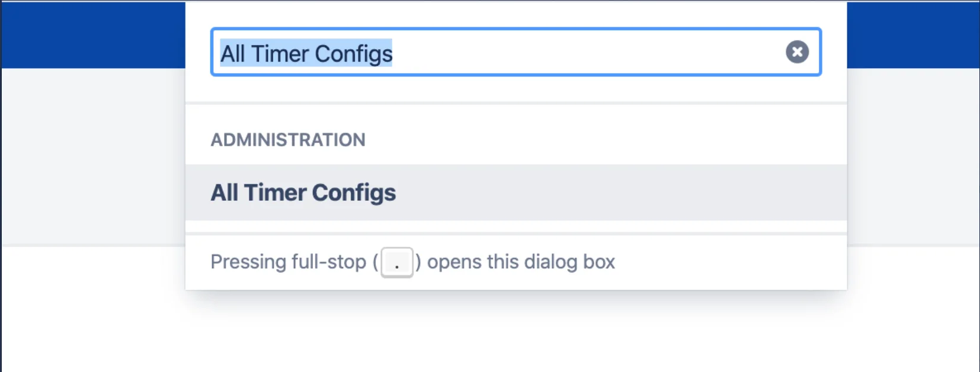
Task: Click grey page area left of dialog
Action: pos(93,156)
